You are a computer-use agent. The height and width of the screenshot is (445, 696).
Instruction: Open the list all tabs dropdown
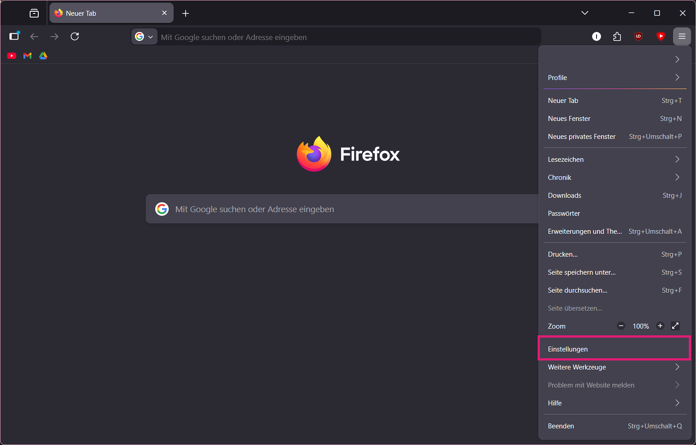(x=585, y=13)
